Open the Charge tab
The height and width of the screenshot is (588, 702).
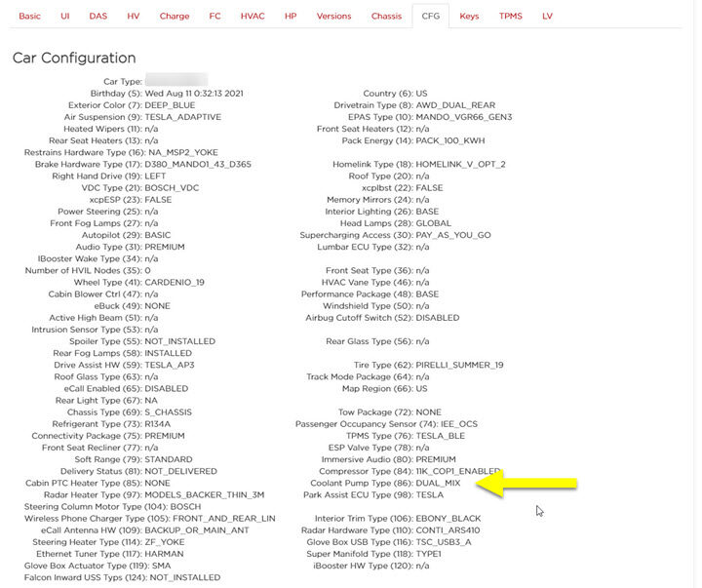(175, 17)
